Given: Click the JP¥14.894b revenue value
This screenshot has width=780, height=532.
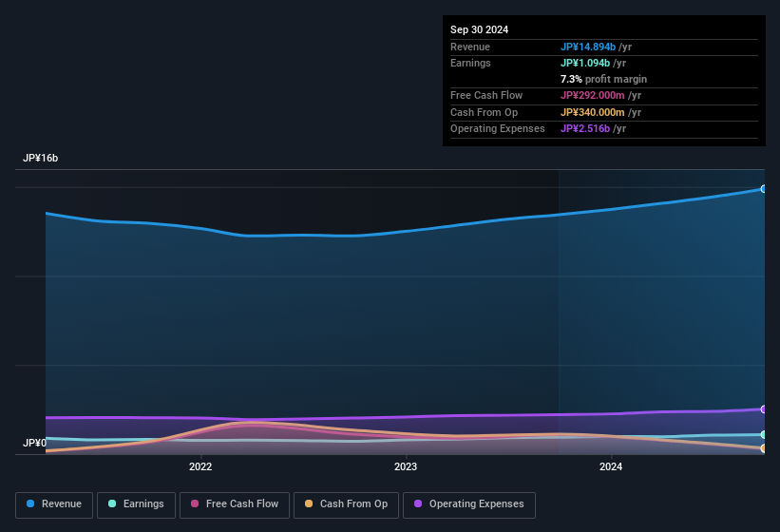Looking at the screenshot, I should 588,47.
